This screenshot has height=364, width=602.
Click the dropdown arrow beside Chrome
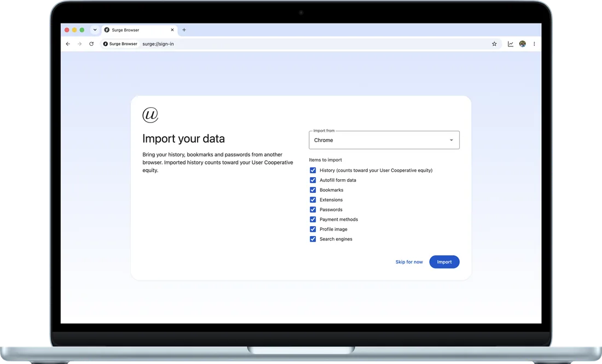click(451, 140)
